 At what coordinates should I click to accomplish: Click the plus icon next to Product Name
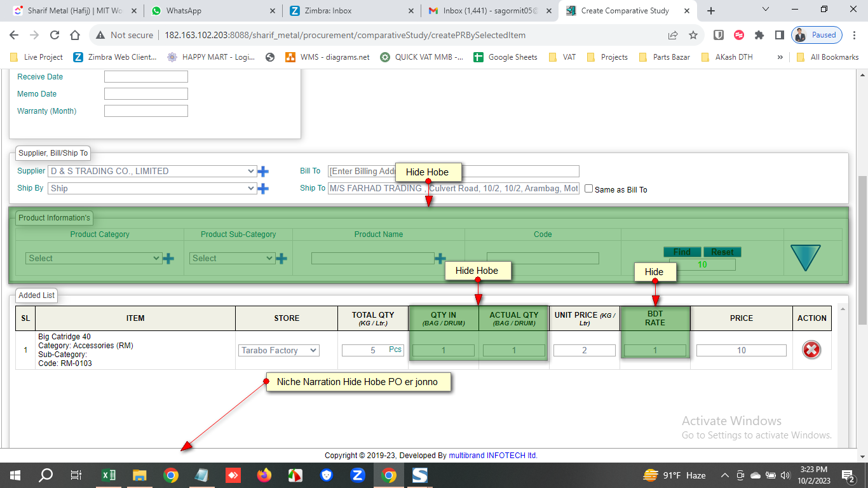tap(440, 259)
